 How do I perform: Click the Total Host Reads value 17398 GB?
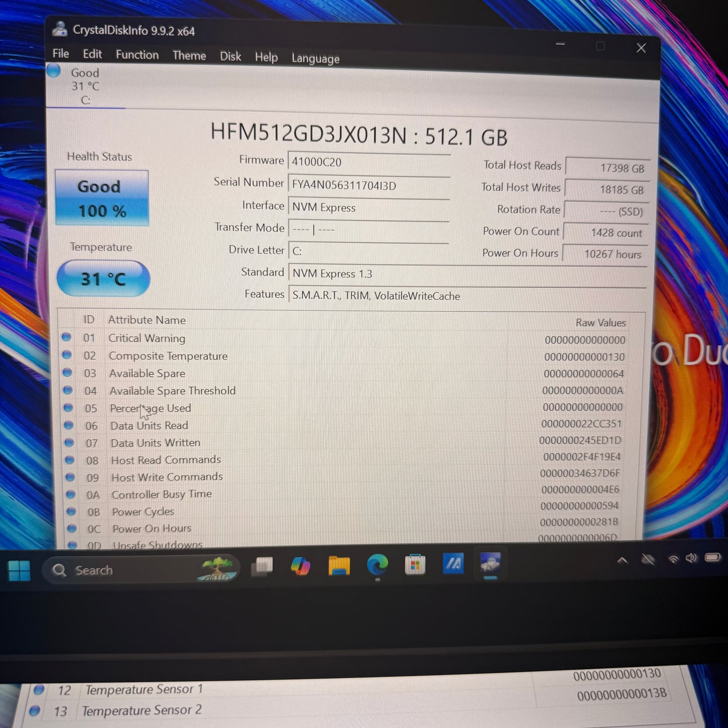pos(607,168)
